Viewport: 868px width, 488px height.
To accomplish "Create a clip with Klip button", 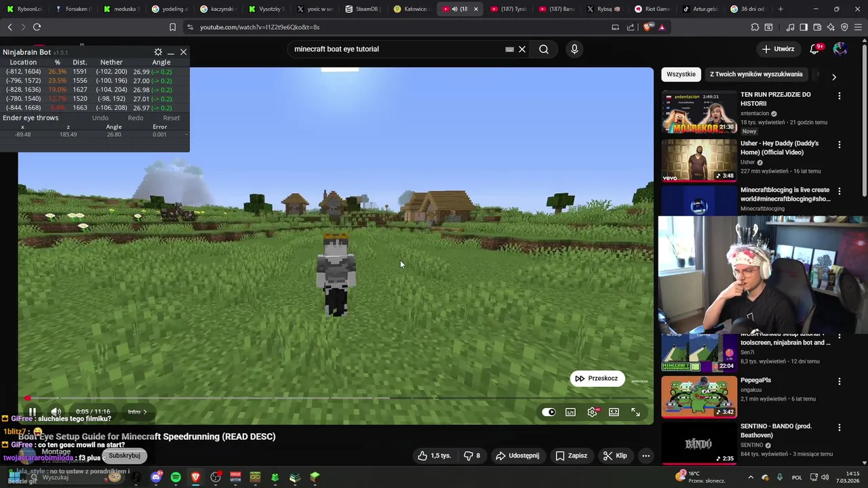I will (615, 455).
